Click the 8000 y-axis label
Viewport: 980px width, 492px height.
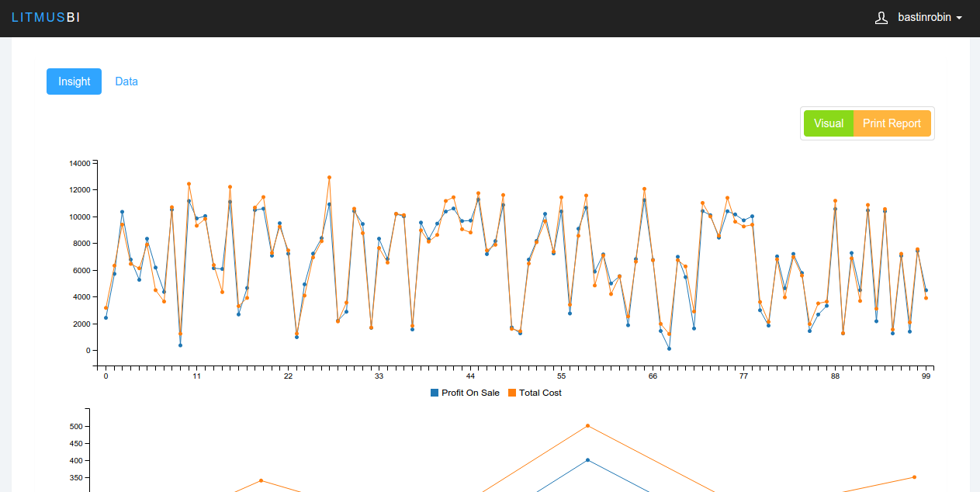[82, 244]
